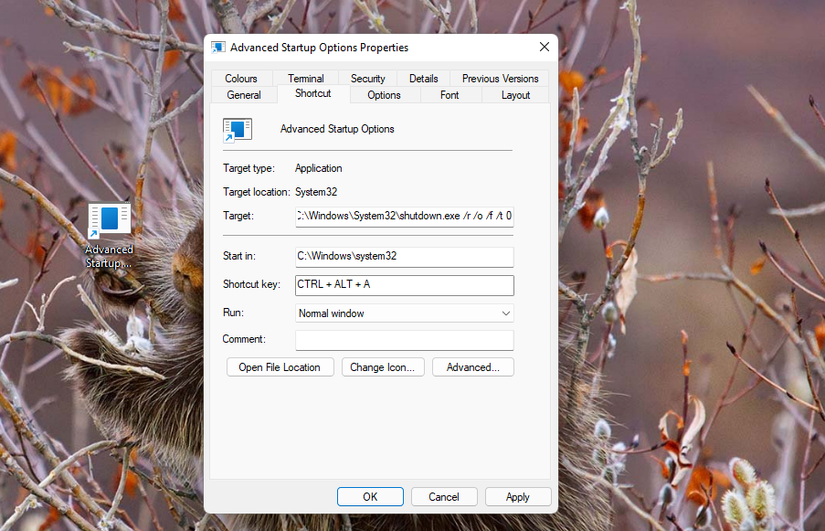Click the Advanced Startup Options name text
Viewport: 825px width, 531px height.
[x=337, y=129]
